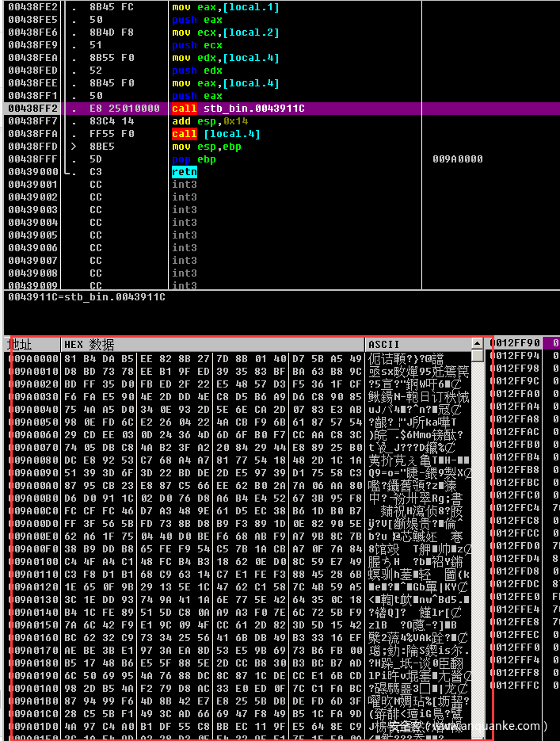Click the push ecx instruction

(x=196, y=45)
